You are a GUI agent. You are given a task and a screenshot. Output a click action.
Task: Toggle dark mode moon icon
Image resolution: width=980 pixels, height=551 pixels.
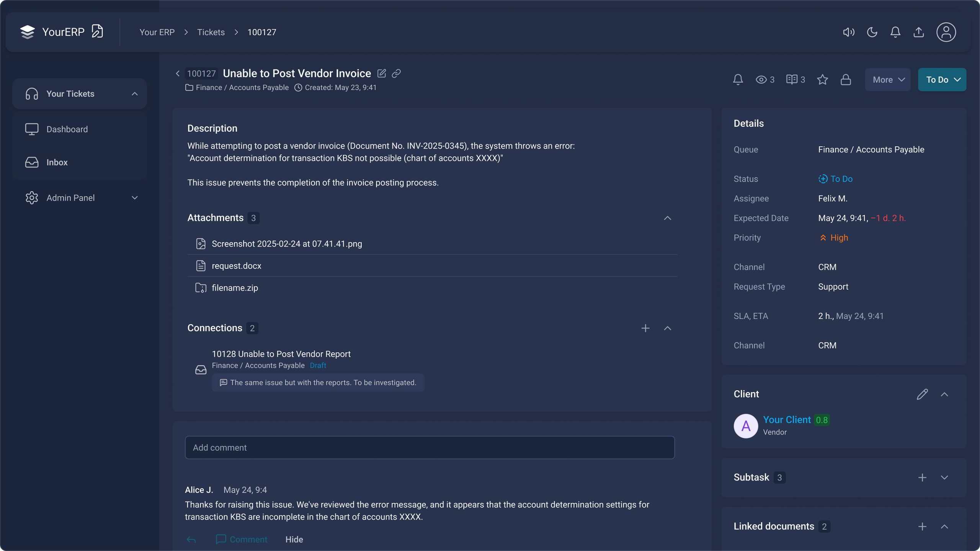point(872,32)
